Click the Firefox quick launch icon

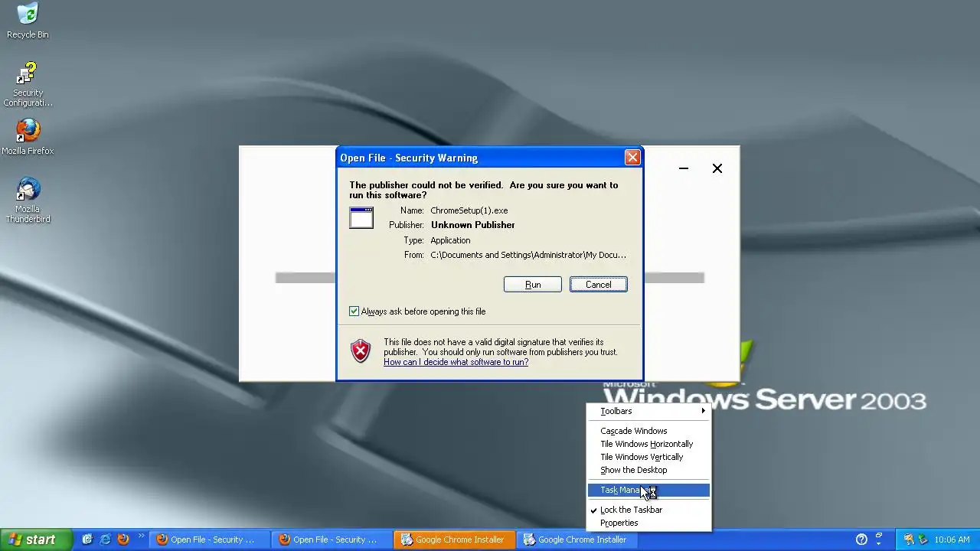(x=123, y=540)
